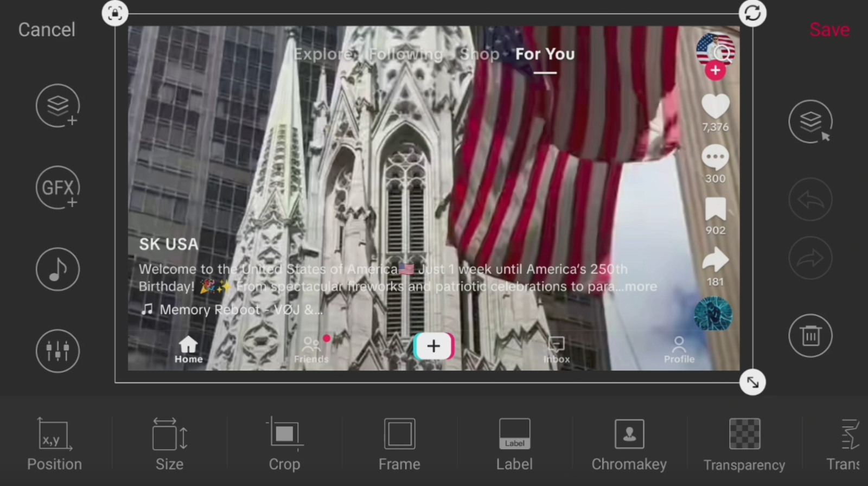Tap the search icon over avatar

(x=722, y=53)
